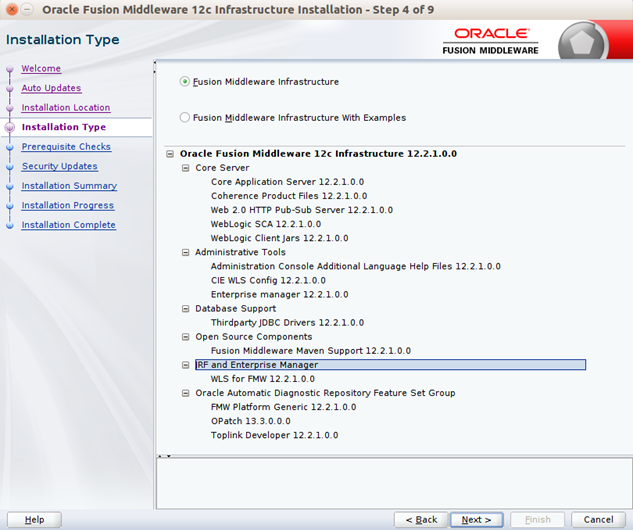Click the Installation Type current step icon
Image resolution: width=633 pixels, height=530 pixels.
point(9,128)
